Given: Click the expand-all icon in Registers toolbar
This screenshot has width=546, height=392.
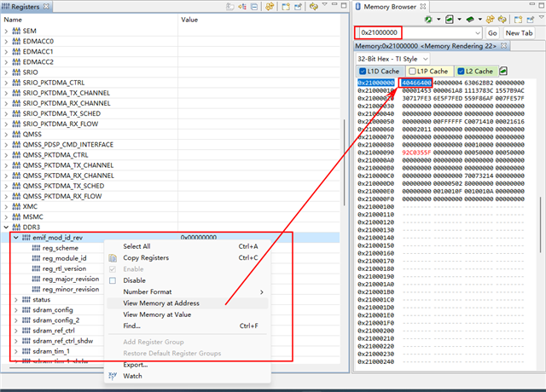Looking at the screenshot, I should tap(242, 7).
